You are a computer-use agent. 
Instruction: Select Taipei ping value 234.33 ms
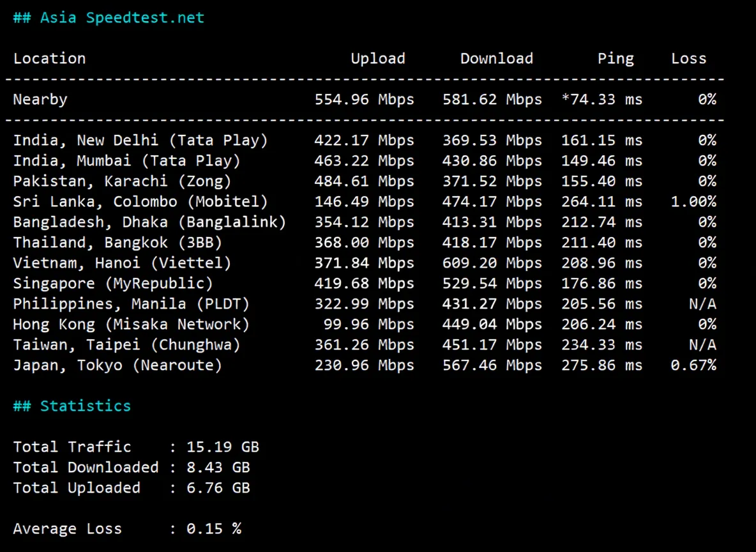pos(601,345)
